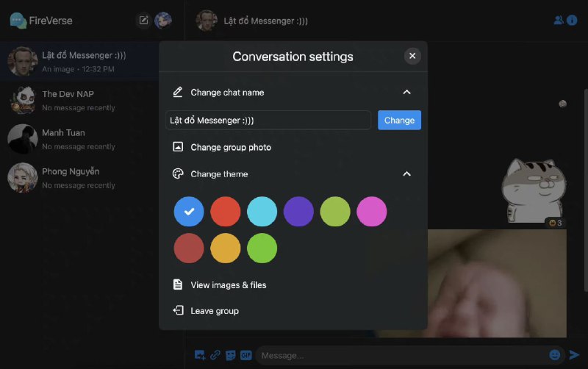Open the emoji picker in message bar
Image resolution: width=588 pixels, height=369 pixels.
click(x=554, y=355)
